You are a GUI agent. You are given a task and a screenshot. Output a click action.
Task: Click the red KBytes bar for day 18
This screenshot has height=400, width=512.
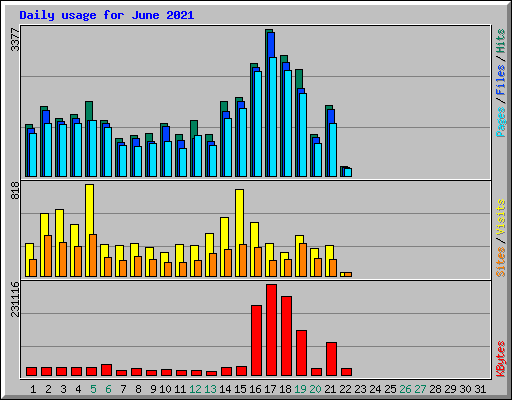coord(286,336)
